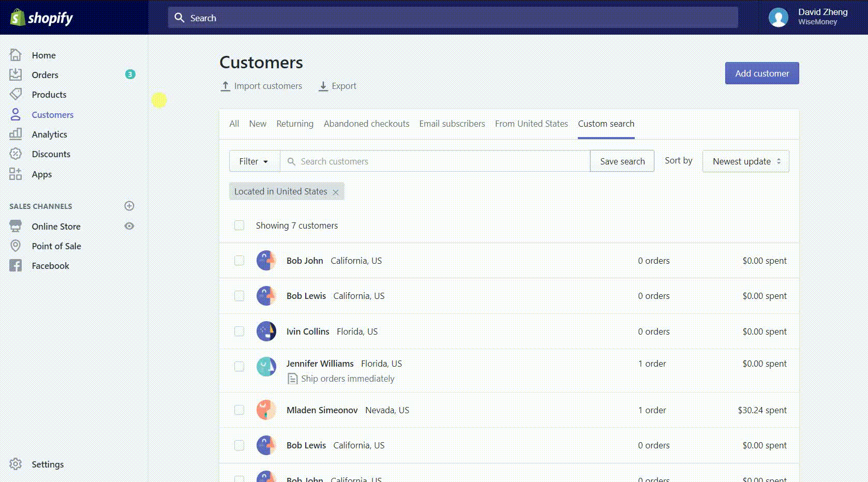The height and width of the screenshot is (482, 868).
Task: Go to Orders in the sidebar
Action: tap(45, 74)
